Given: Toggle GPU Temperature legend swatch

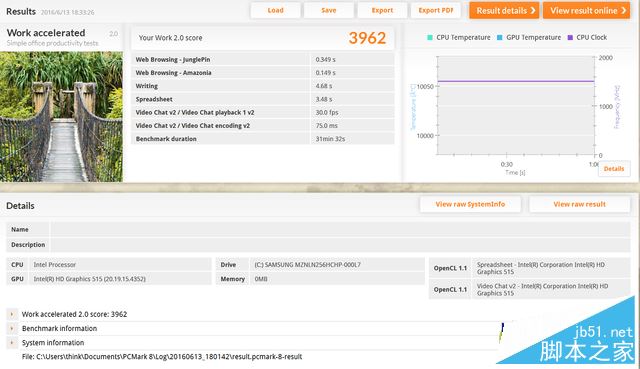Looking at the screenshot, I should coord(500,38).
